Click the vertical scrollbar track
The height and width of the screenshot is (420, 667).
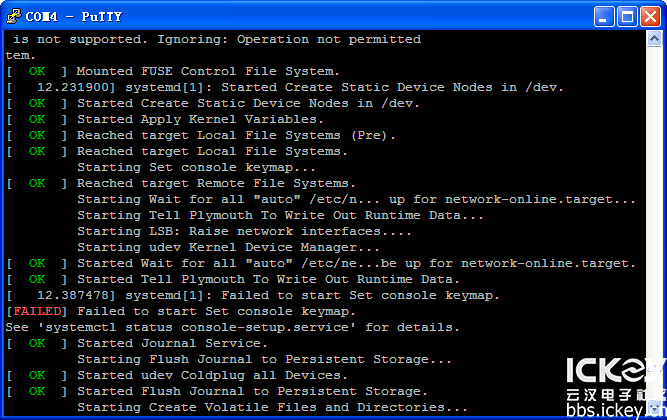point(654,213)
